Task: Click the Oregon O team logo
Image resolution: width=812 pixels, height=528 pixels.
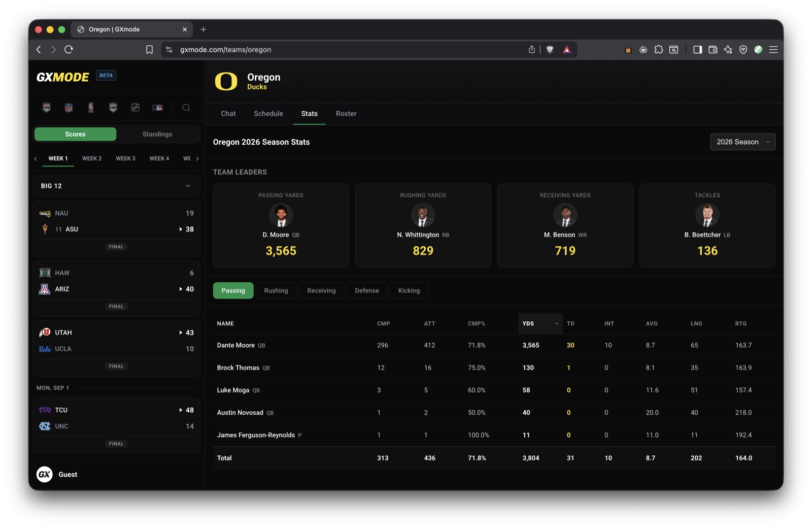Action: click(x=226, y=81)
